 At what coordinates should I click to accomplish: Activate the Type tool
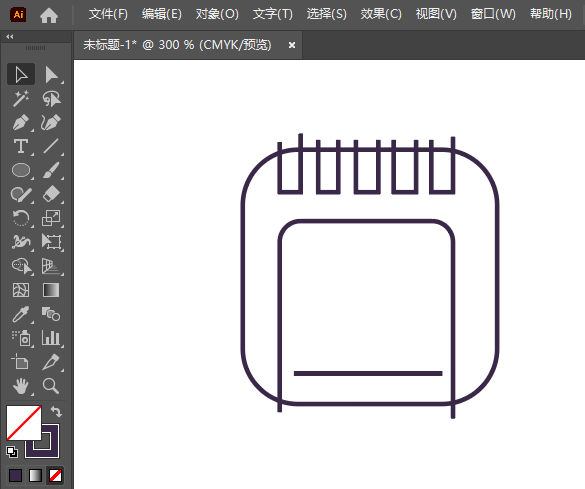[x=21, y=146]
